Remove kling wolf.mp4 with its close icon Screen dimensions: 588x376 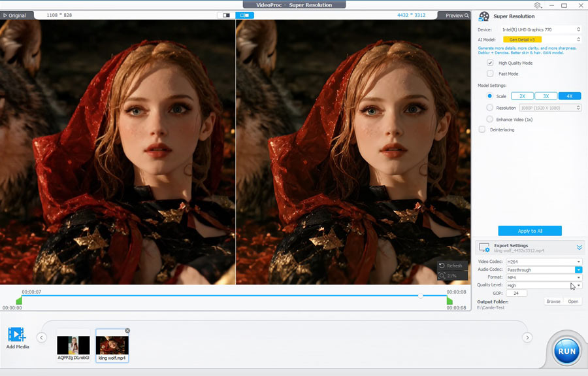coord(127,331)
